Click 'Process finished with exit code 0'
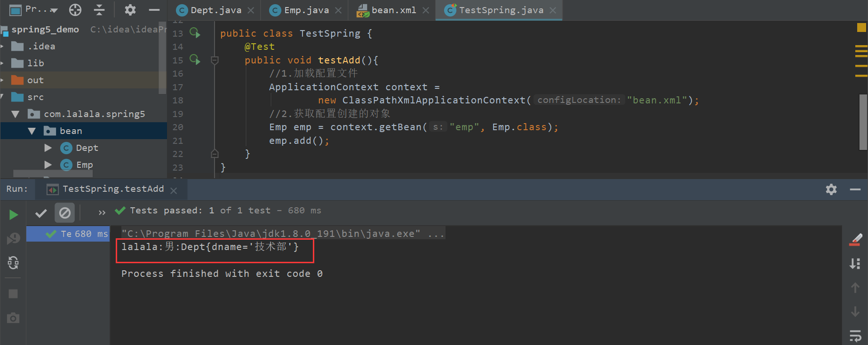The image size is (868, 345). [x=222, y=274]
